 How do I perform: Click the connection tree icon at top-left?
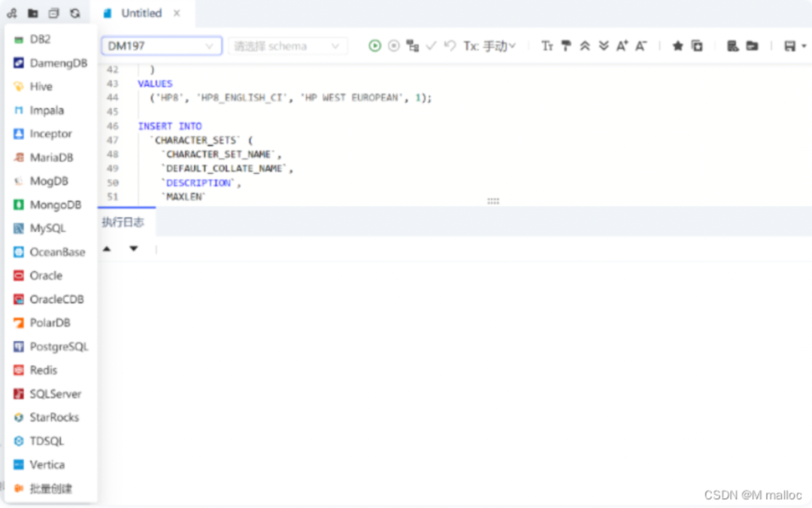pyautogui.click(x=11, y=13)
